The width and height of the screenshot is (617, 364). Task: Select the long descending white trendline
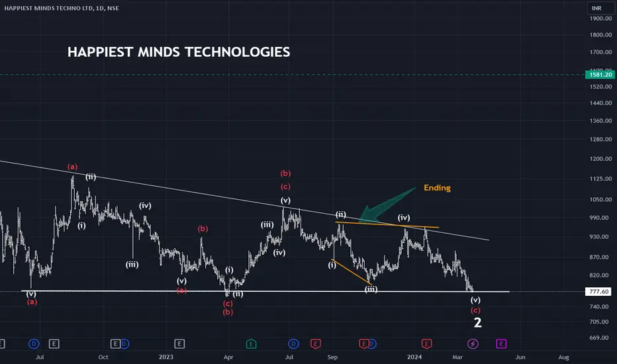pyautogui.click(x=244, y=201)
